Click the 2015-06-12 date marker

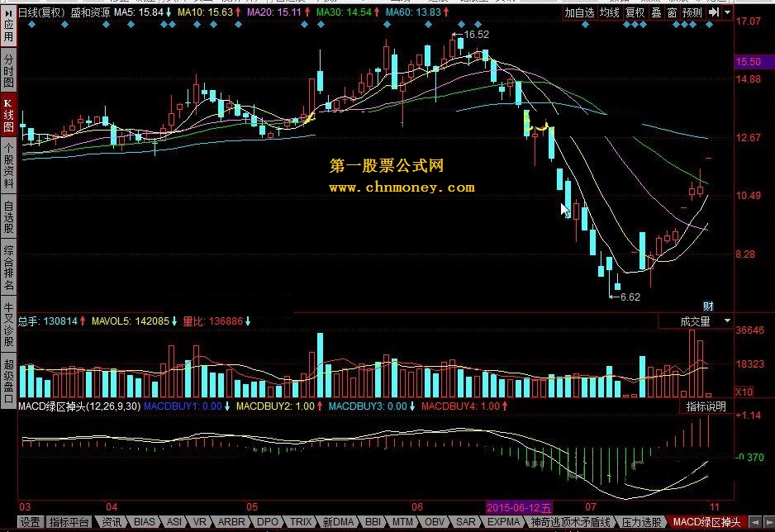point(519,507)
